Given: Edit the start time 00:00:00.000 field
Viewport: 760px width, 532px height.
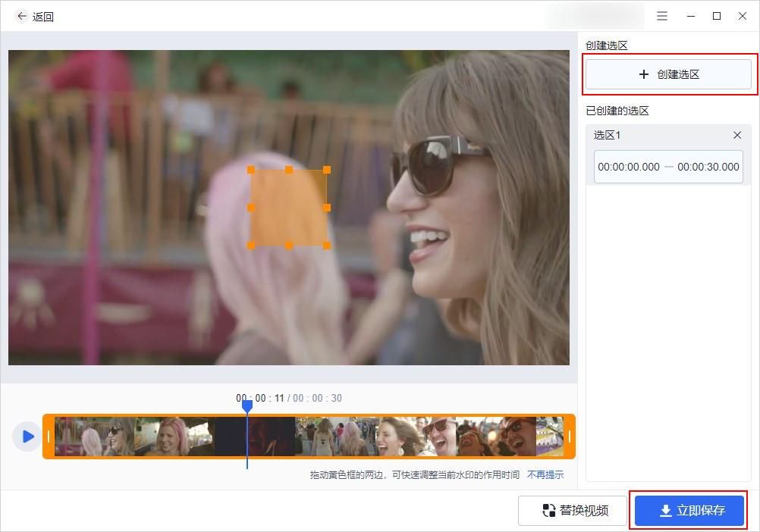Looking at the screenshot, I should 629,167.
